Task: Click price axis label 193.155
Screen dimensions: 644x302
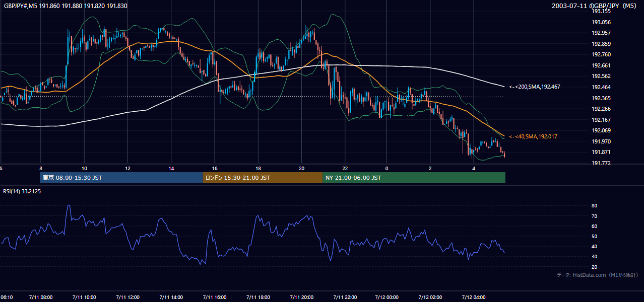Action: pyautogui.click(x=601, y=11)
